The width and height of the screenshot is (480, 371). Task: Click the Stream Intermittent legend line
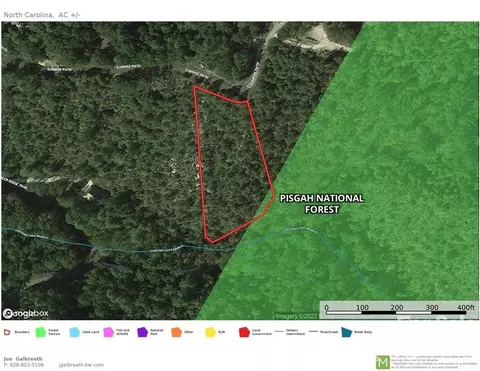click(x=279, y=332)
